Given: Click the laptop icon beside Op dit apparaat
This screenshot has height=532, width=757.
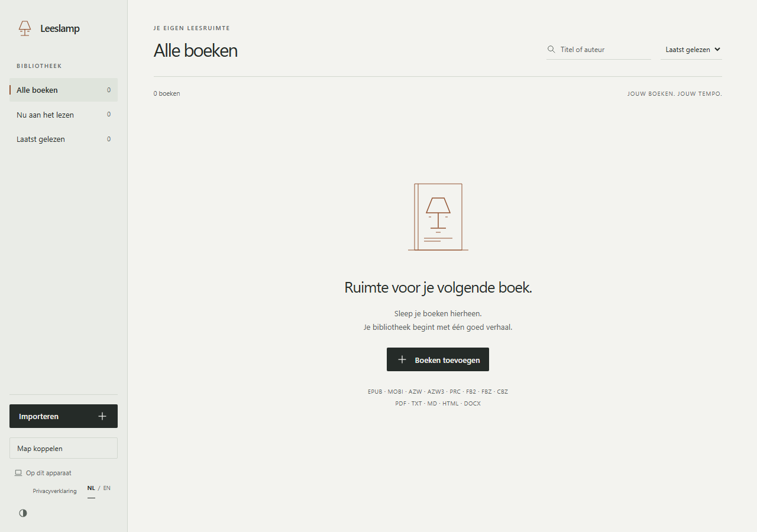Looking at the screenshot, I should [18, 473].
